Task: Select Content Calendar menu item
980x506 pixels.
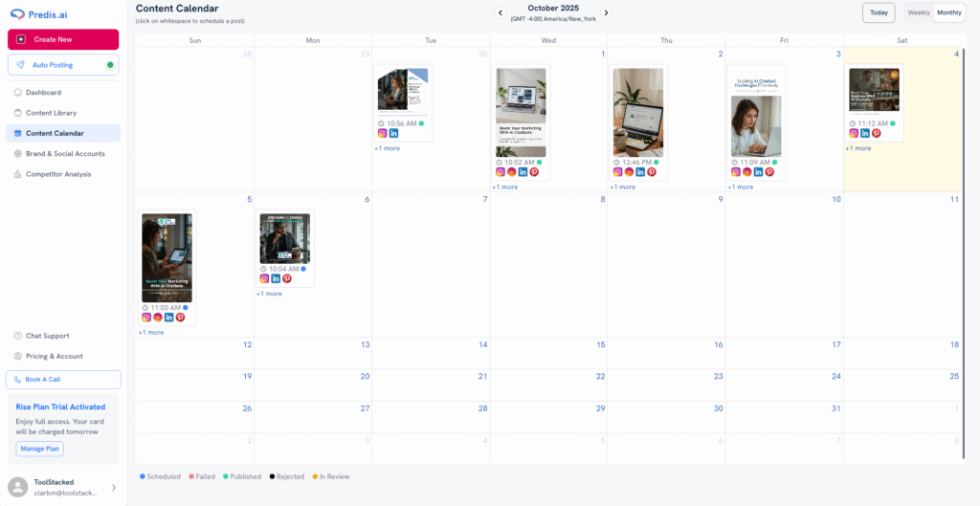Action: (55, 133)
